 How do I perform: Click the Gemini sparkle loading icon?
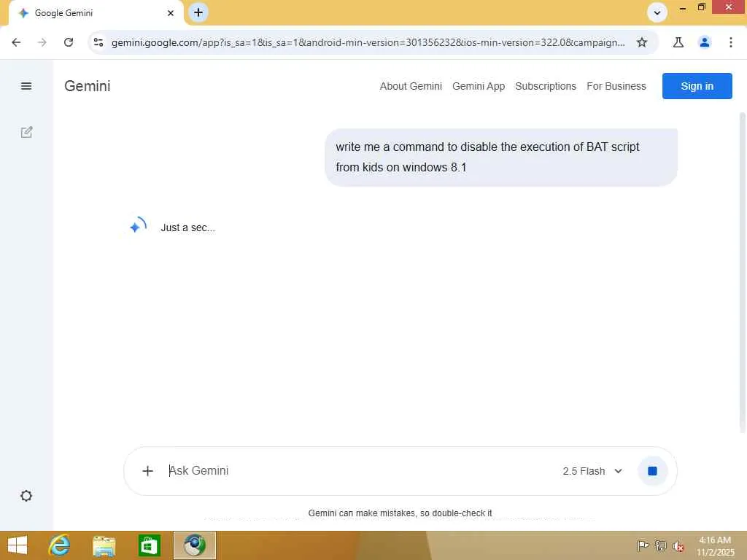(x=137, y=226)
